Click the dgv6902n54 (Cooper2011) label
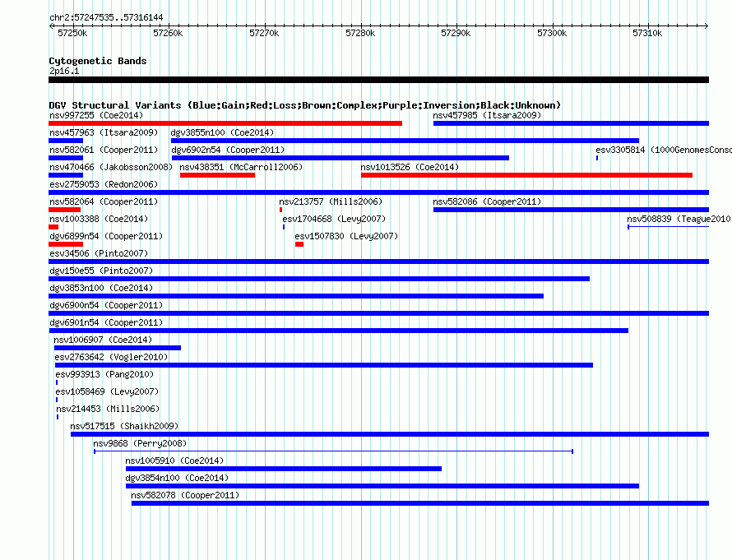The width and height of the screenshot is (732, 560). pyautogui.click(x=228, y=150)
